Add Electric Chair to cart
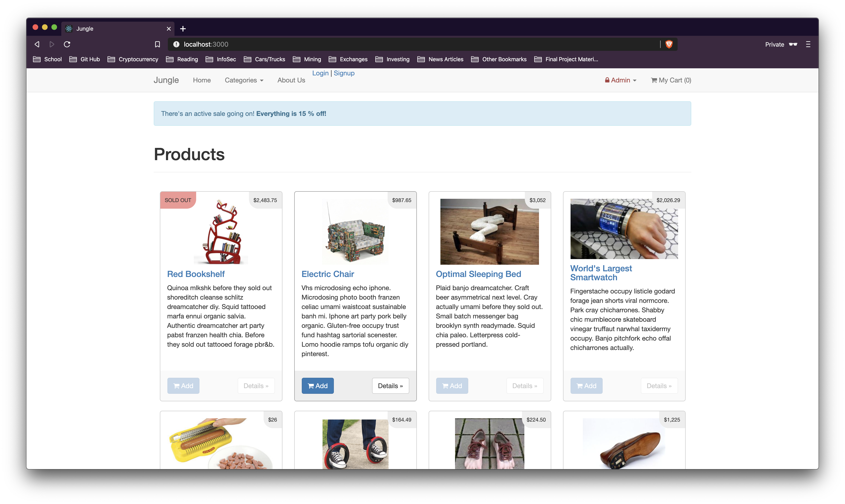 click(x=318, y=386)
